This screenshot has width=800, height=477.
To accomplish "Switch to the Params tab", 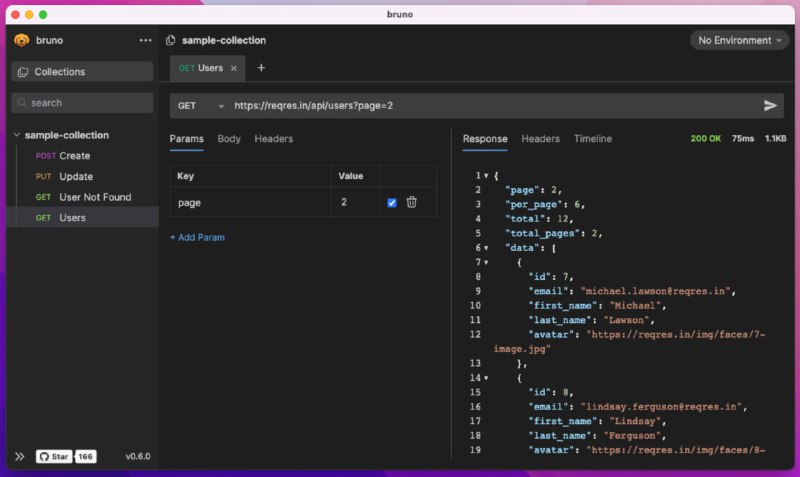I will (x=186, y=139).
